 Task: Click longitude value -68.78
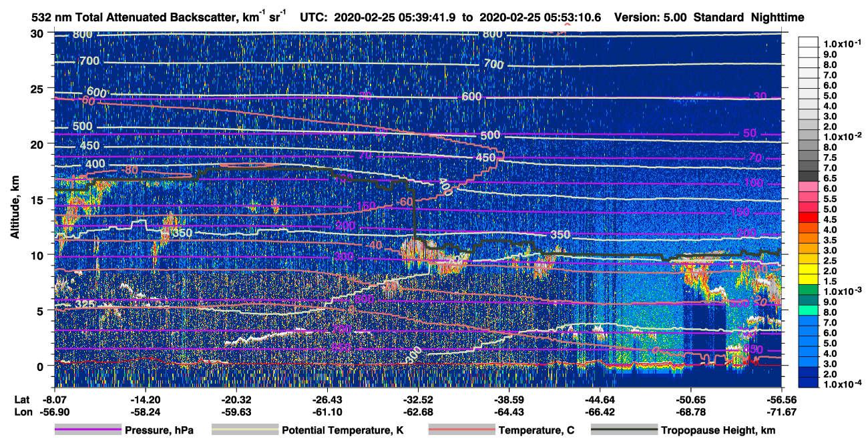691,412
